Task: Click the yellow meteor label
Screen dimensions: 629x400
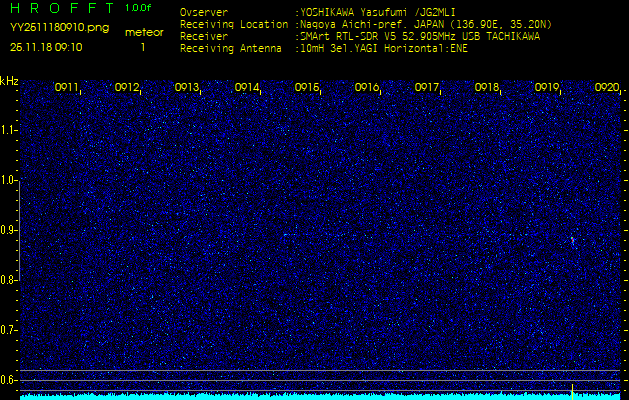Action: pos(143,32)
